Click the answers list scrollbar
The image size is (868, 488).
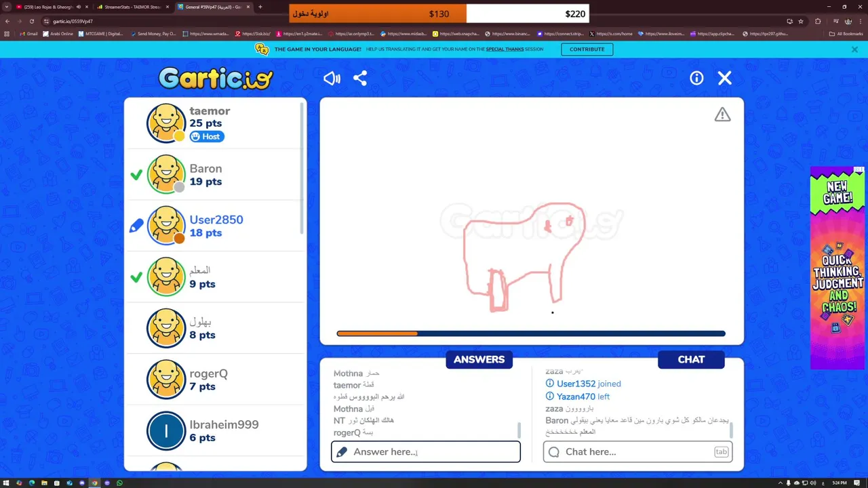pyautogui.click(x=519, y=430)
